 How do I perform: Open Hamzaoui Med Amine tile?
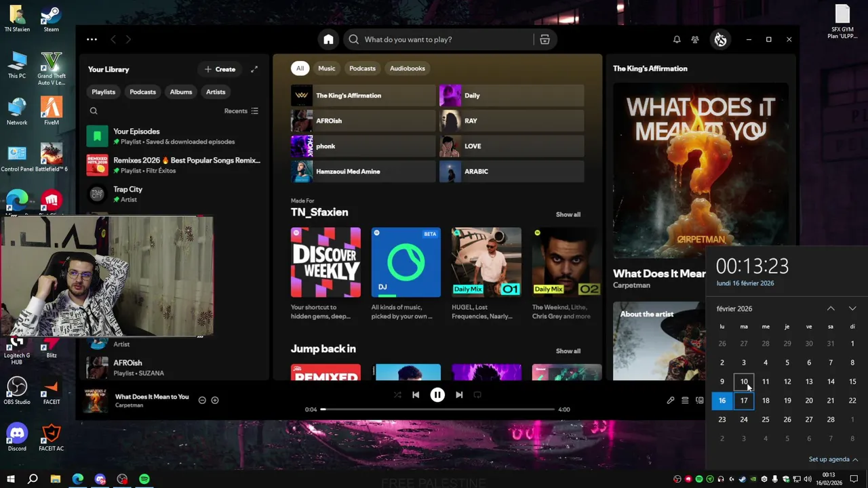click(x=363, y=171)
